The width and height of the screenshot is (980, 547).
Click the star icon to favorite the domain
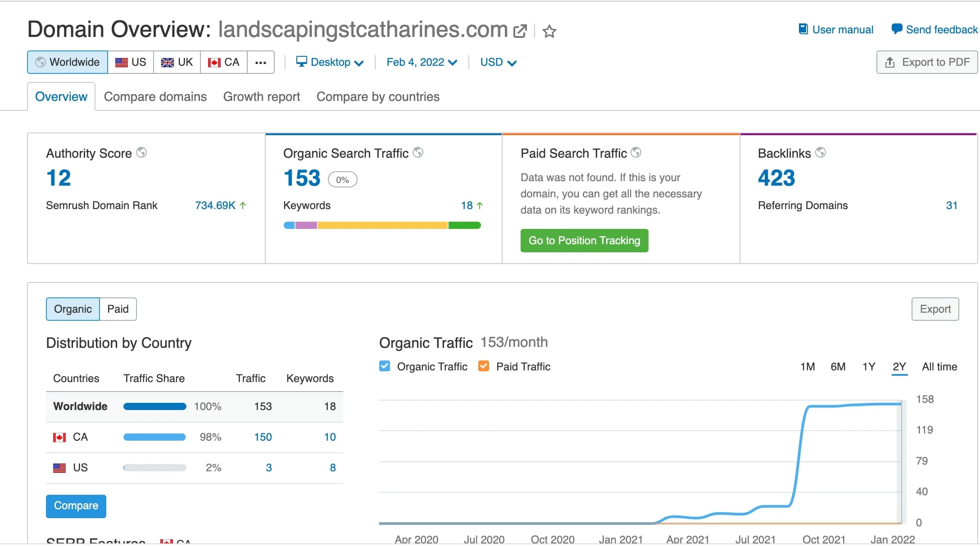[x=549, y=31]
